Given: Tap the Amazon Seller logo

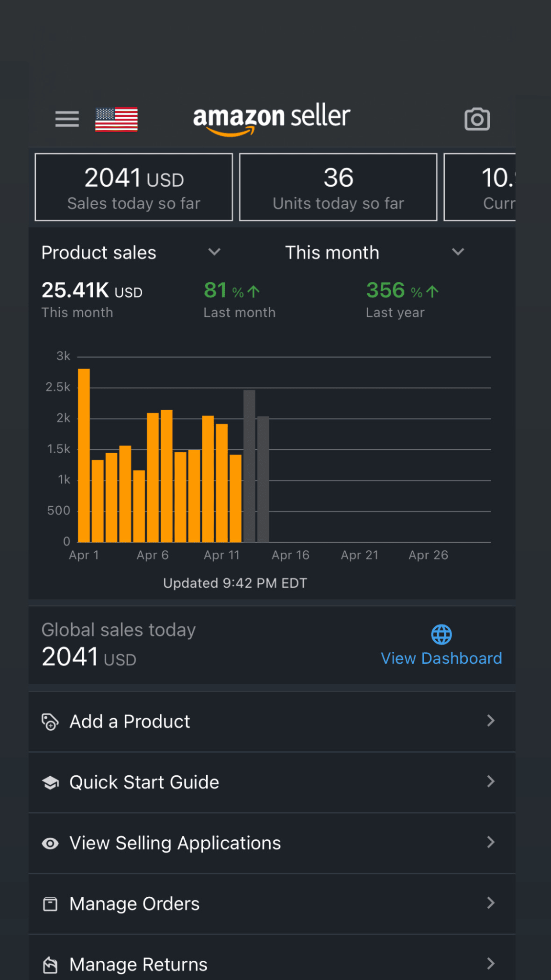Looking at the screenshot, I should click(x=271, y=118).
